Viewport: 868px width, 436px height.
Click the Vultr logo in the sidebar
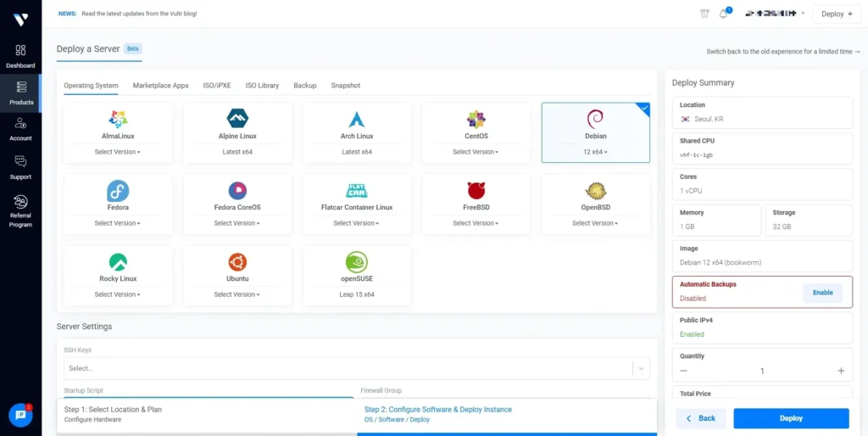coord(20,20)
